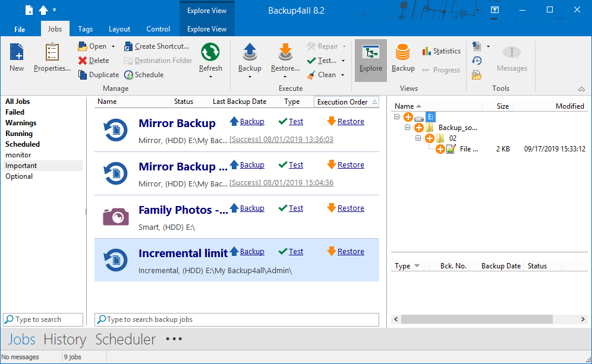This screenshot has width=592, height=364.
Task: Click the first Mirror Backup job icon
Action: 115,130
